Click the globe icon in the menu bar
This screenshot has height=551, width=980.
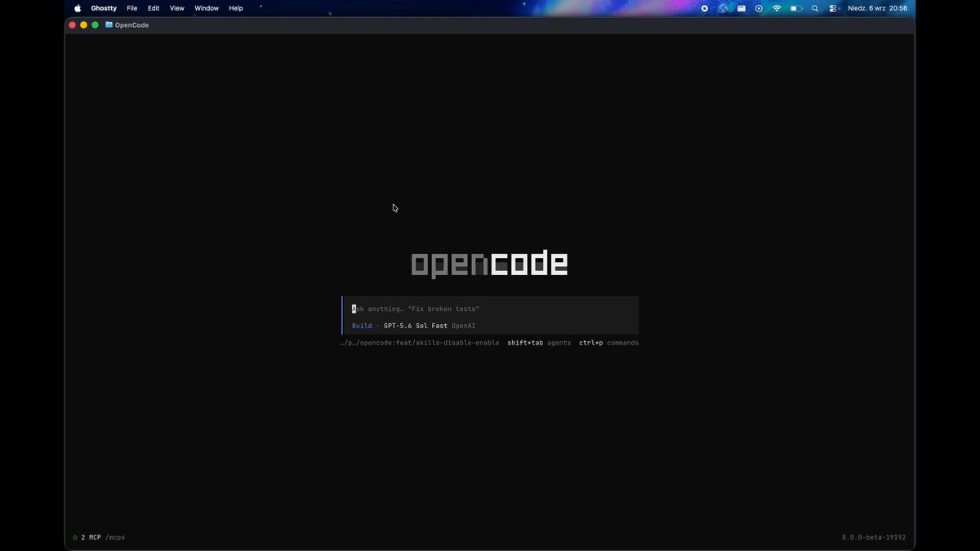[x=723, y=8]
